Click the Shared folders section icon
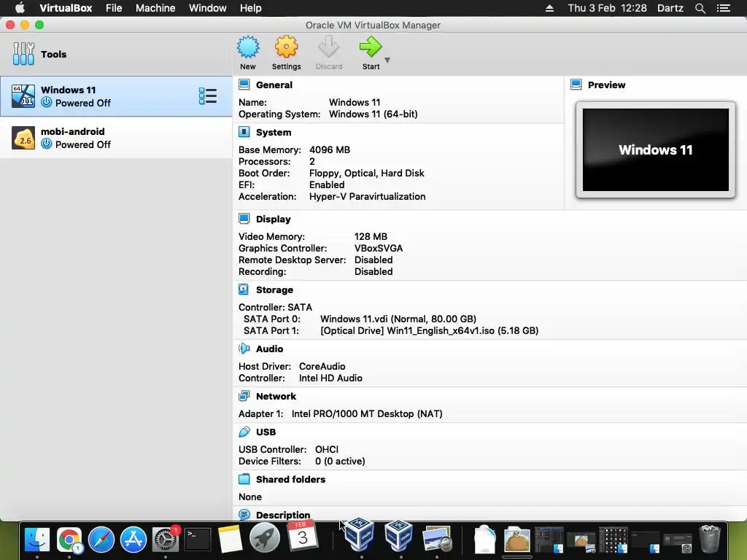Image resolution: width=747 pixels, height=560 pixels. 244,479
